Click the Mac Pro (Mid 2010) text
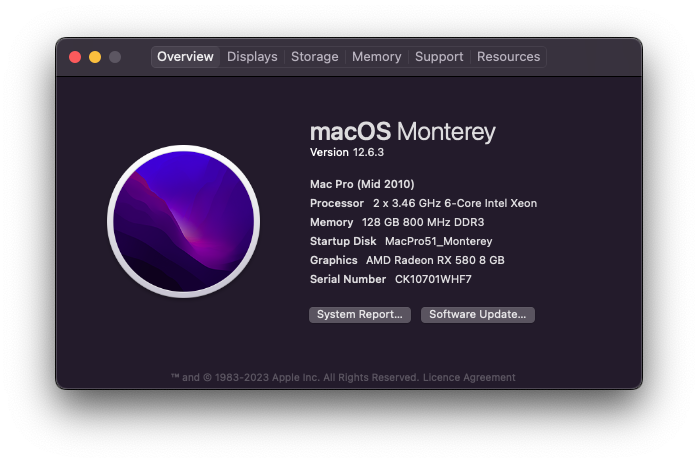Screen dimensions: 698x463 click(362, 184)
